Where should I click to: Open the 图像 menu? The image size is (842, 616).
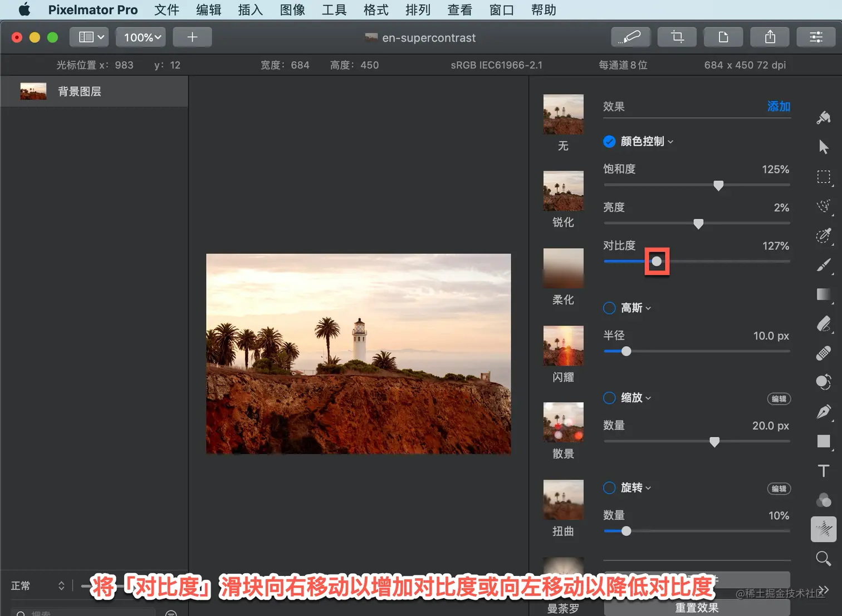tap(292, 9)
